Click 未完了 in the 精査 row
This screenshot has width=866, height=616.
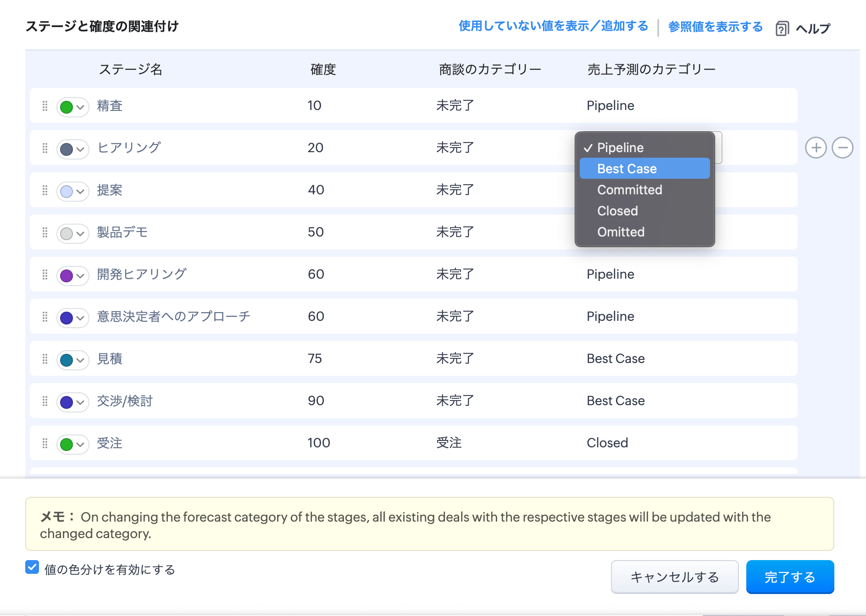455,105
